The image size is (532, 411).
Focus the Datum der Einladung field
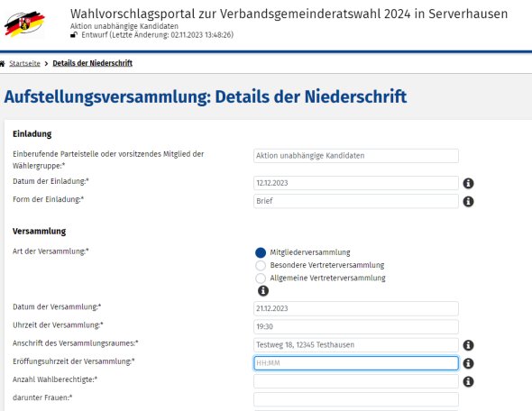tap(356, 183)
